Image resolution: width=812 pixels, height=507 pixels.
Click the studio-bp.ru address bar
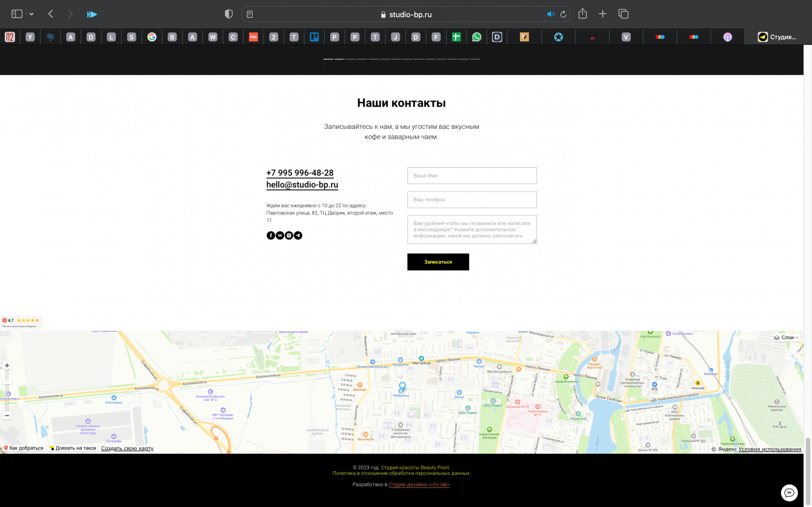pyautogui.click(x=405, y=14)
